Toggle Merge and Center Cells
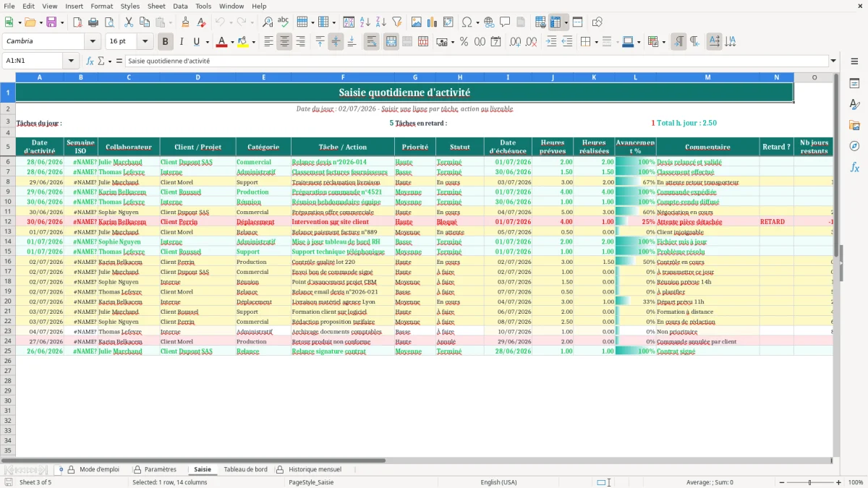The width and height of the screenshot is (868, 488). tap(391, 42)
